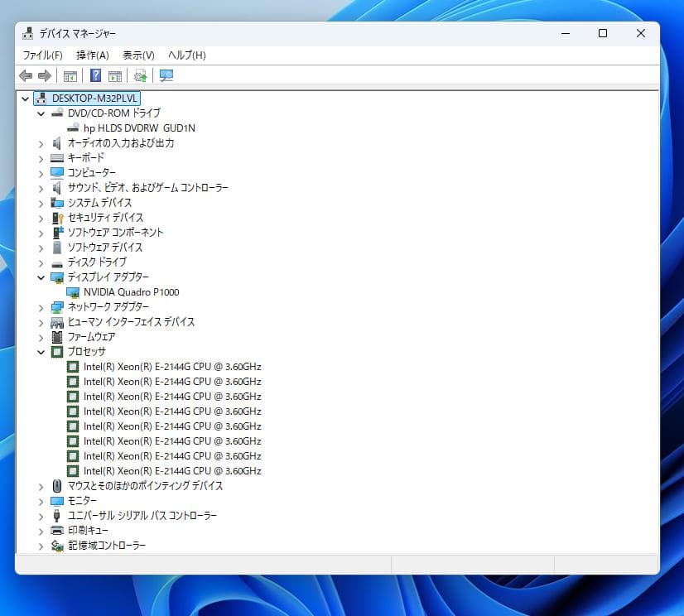The image size is (684, 616).
Task: Click the update driver toolbar icon
Action: [140, 75]
